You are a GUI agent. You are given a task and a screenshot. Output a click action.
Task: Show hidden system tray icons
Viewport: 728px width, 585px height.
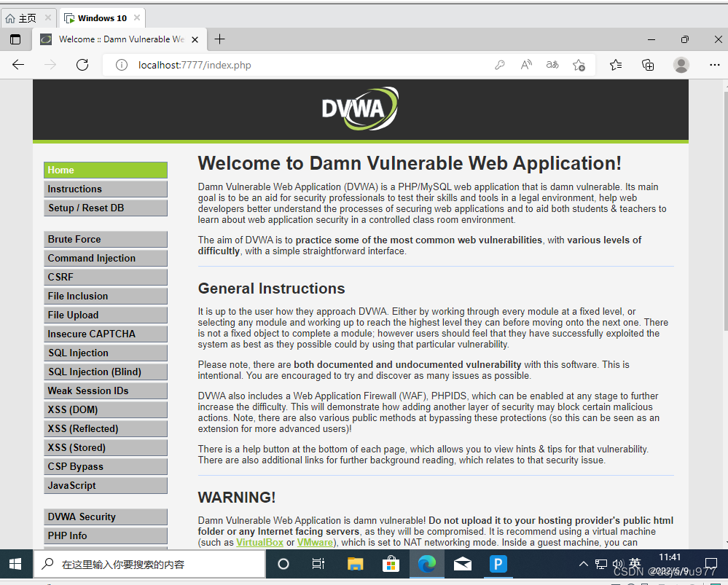click(584, 564)
